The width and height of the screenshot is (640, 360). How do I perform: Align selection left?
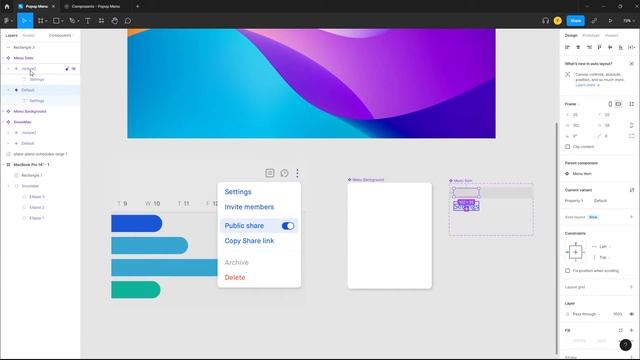click(x=567, y=47)
